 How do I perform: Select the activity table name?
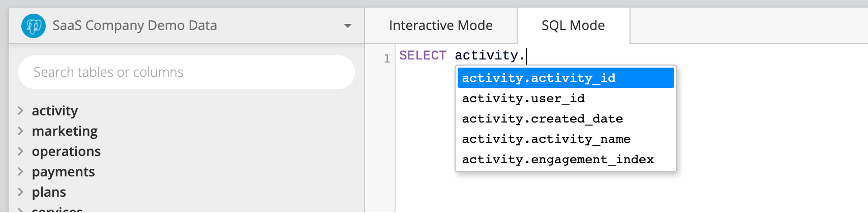(x=55, y=111)
